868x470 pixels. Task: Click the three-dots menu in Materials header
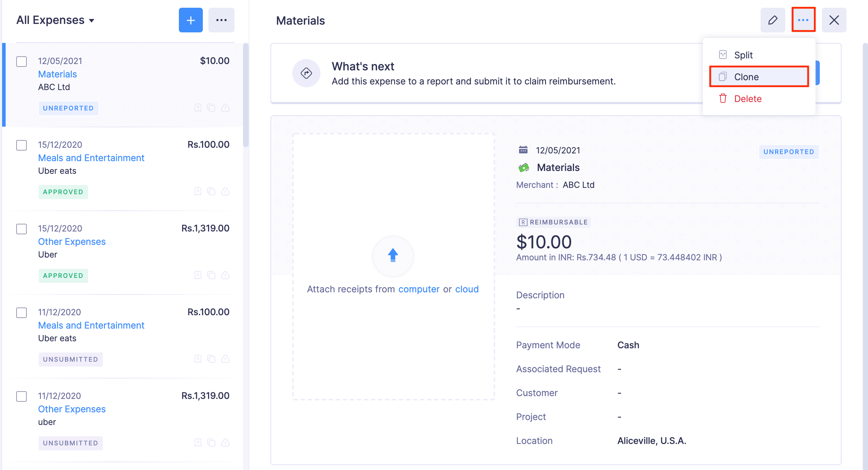(x=803, y=20)
